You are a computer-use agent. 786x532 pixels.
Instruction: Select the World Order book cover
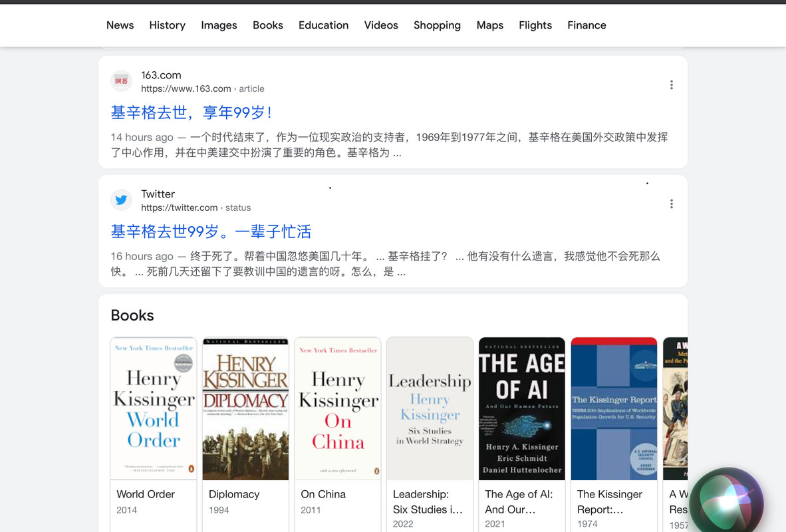pos(154,409)
